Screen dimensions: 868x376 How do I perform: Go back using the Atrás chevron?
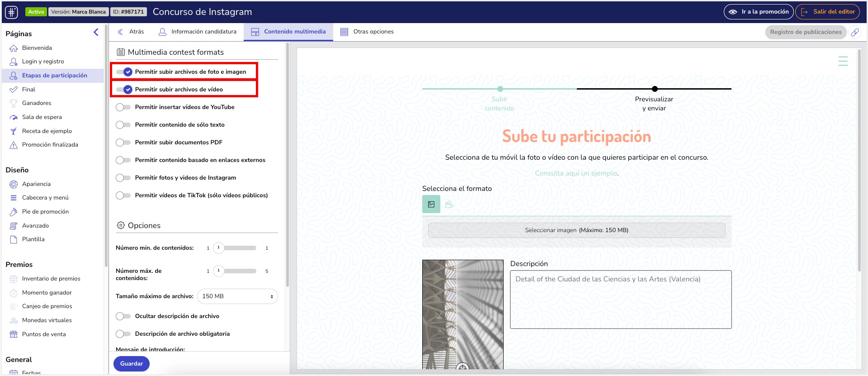[x=121, y=32]
